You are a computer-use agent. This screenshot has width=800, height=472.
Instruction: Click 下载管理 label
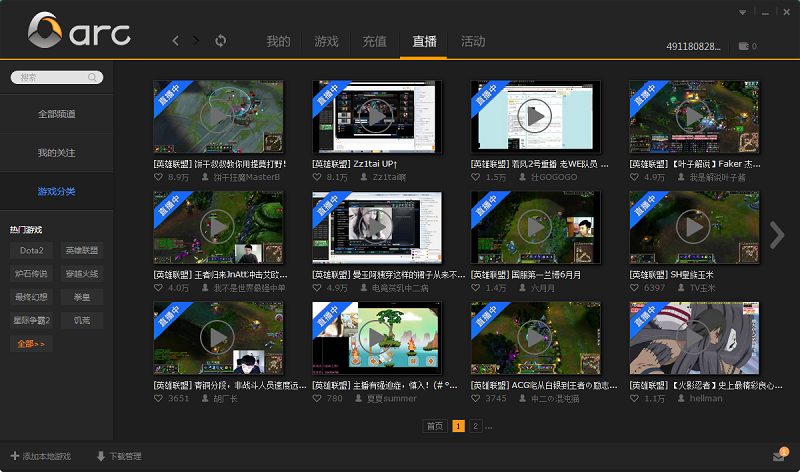tap(126, 456)
